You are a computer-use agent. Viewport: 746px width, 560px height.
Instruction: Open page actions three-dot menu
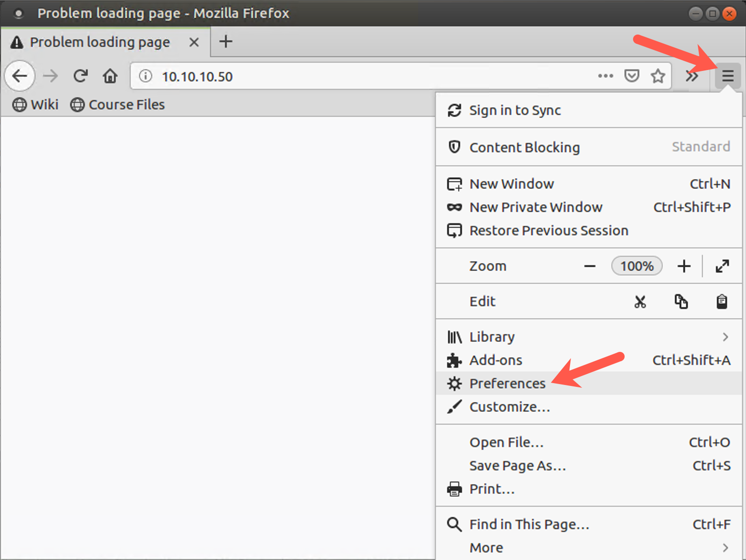(x=605, y=76)
